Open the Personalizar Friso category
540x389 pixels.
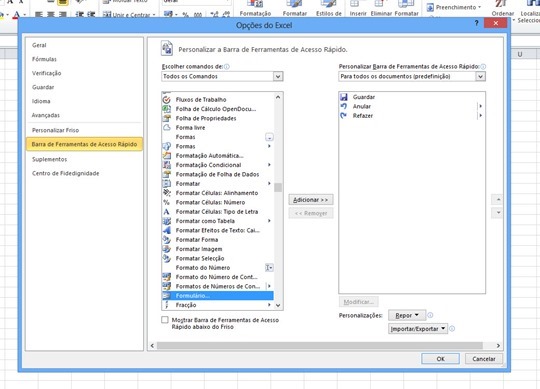point(55,130)
